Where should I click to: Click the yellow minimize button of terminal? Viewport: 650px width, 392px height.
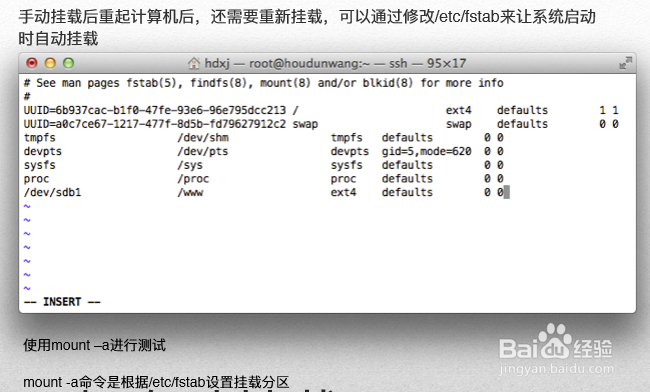[50, 63]
